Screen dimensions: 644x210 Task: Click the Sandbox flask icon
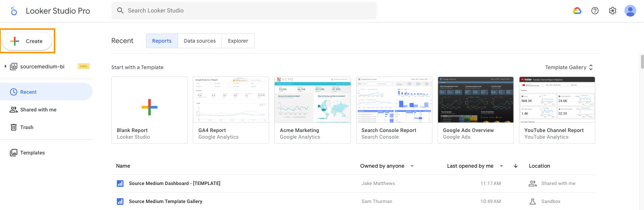[533, 202]
